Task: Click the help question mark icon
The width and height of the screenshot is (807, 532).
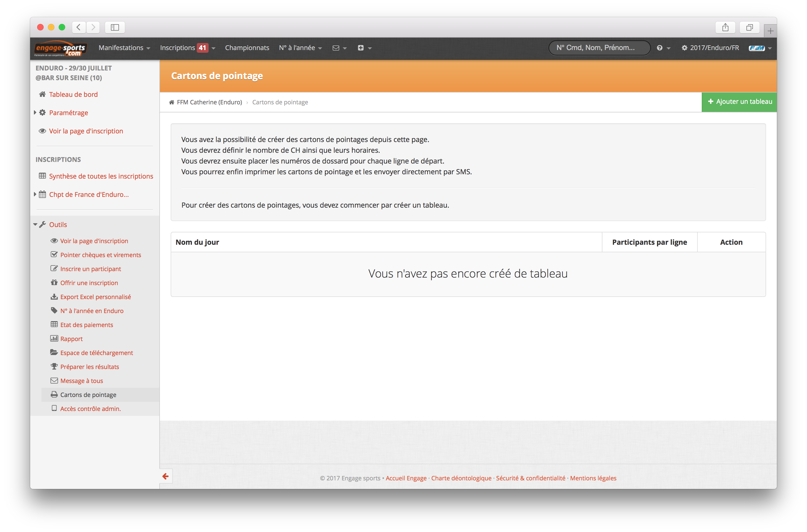Action: [659, 48]
